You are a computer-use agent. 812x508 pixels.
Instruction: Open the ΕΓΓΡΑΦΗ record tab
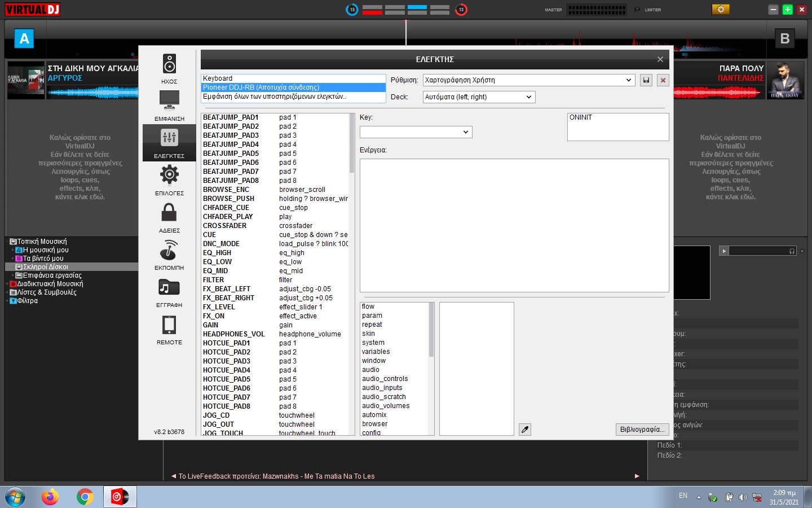169,292
